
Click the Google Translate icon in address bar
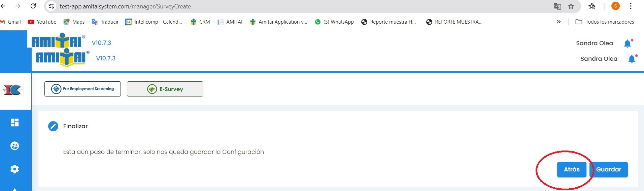tap(557, 6)
